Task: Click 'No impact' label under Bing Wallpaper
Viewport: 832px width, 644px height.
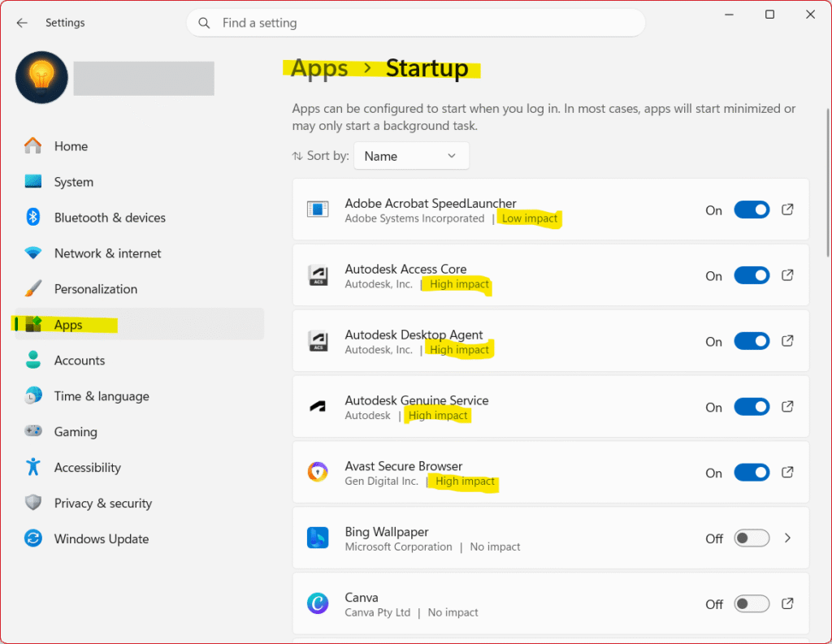Action: tap(495, 547)
